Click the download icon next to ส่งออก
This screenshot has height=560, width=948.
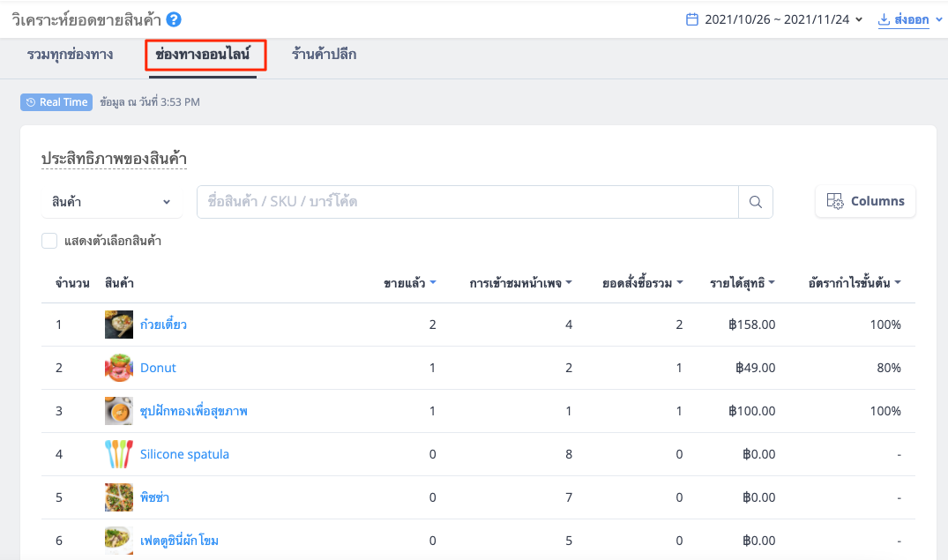point(884,20)
